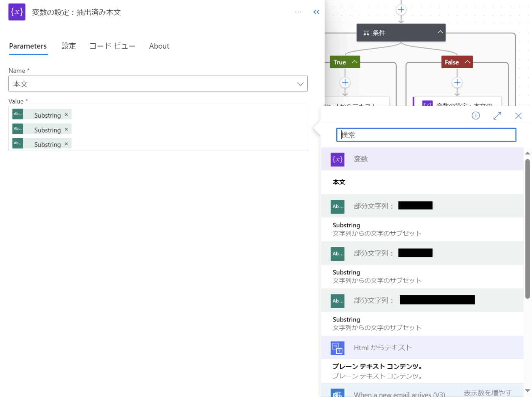532x397 pixels.
Task: Expand the dynamic content popup to fullscreen
Action: [497, 116]
